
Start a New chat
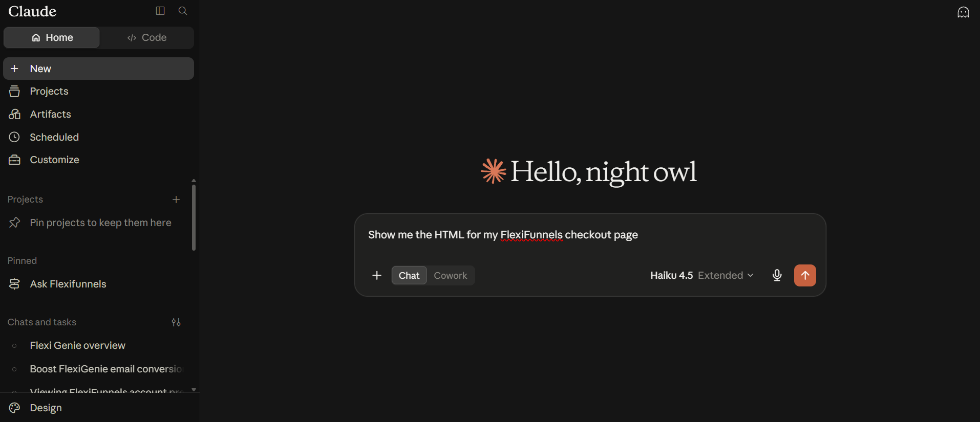pyautogui.click(x=98, y=69)
